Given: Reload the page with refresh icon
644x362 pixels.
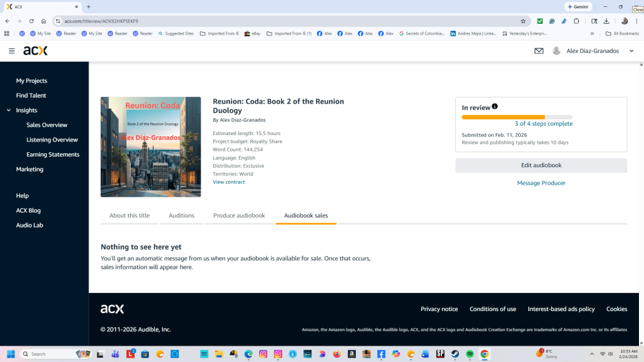Looking at the screenshot, I should 31,21.
